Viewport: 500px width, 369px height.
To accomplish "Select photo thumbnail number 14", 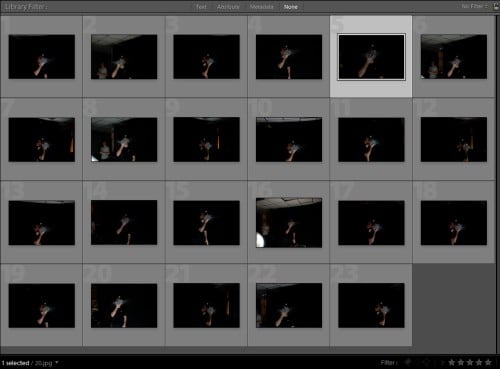I will coord(124,222).
